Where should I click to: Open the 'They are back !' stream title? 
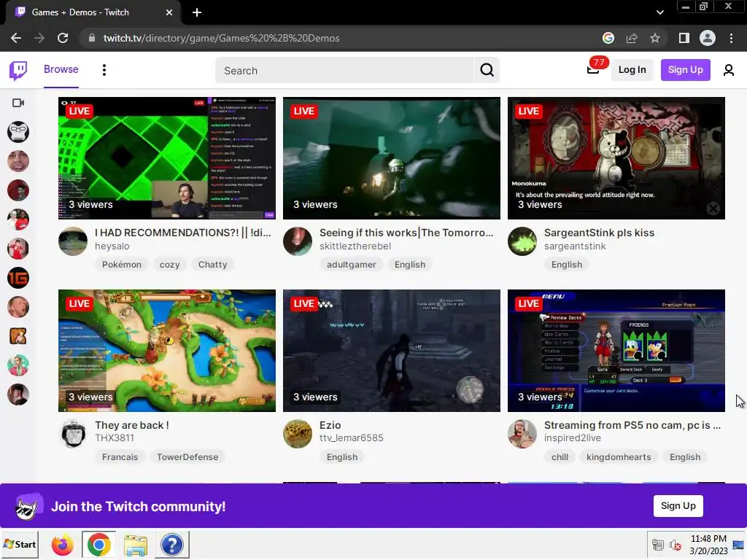[132, 425]
